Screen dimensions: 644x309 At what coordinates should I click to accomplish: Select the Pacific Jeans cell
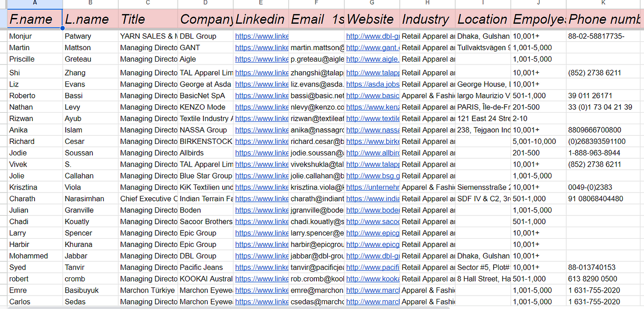pyautogui.click(x=206, y=267)
